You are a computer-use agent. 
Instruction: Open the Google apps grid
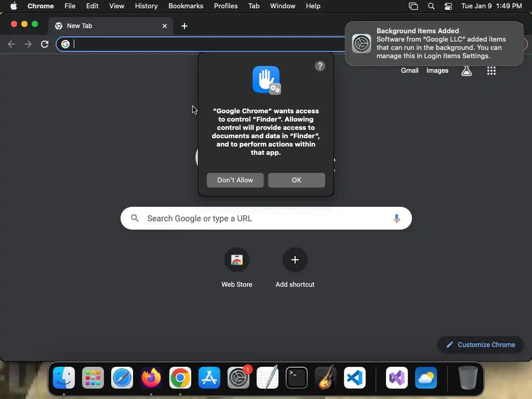[491, 71]
